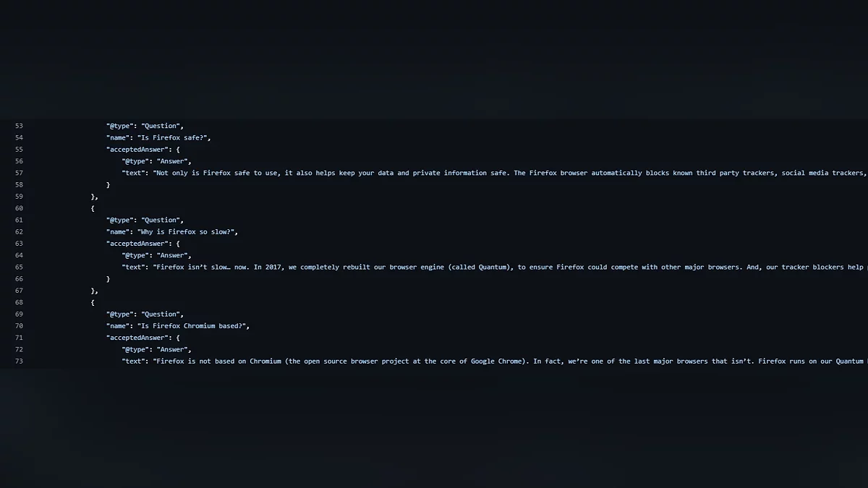This screenshot has width=868, height=488.
Task: Click the acceptedAnswer key on line 71
Action: coord(137,338)
